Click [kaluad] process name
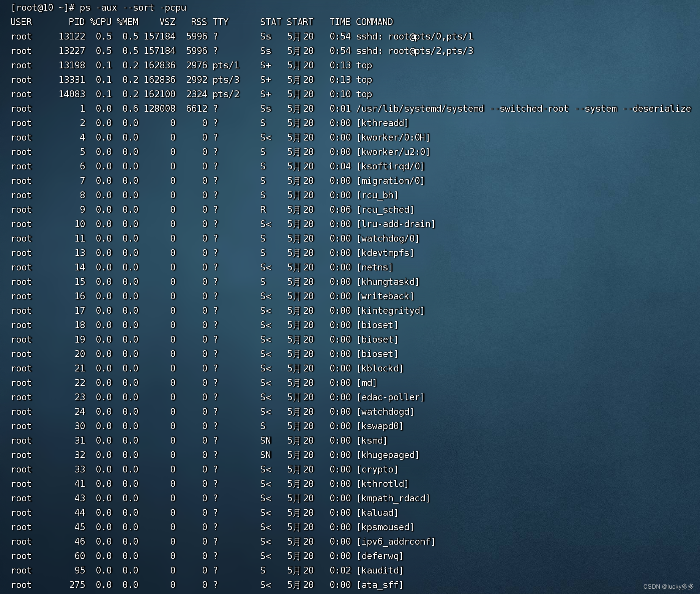Viewport: 700px width, 594px height. (377, 513)
